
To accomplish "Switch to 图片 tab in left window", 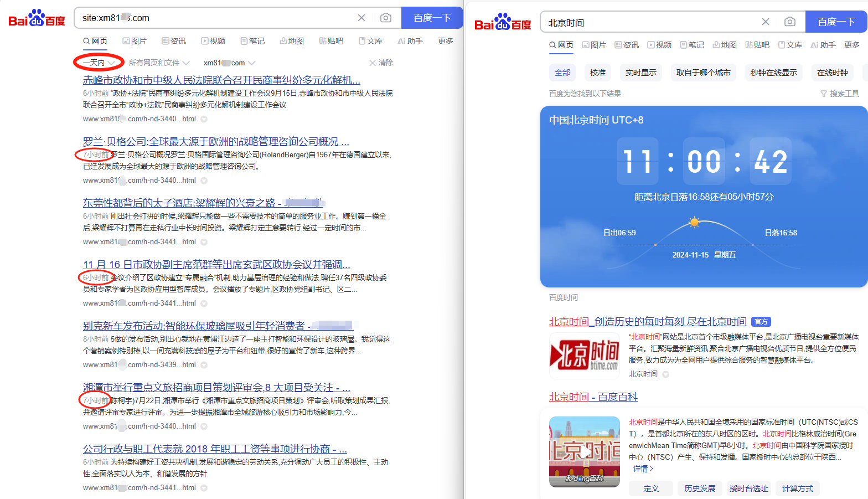I will click(135, 41).
